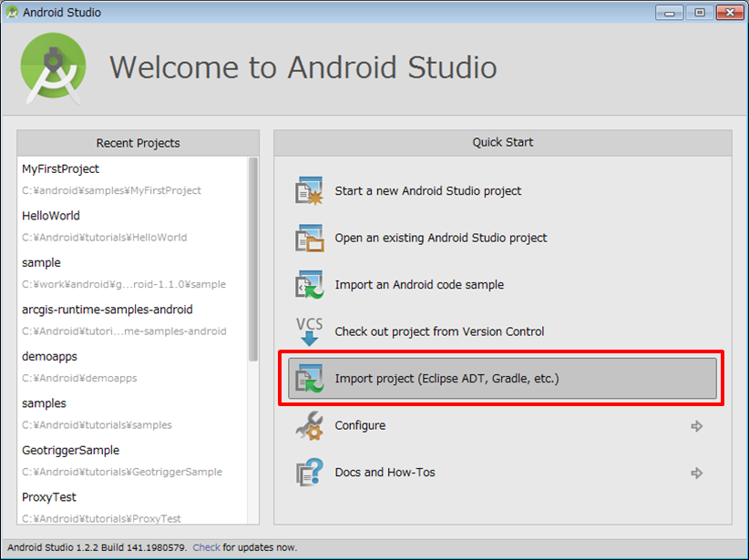Image resolution: width=749 pixels, height=560 pixels.
Task: Open the Docs and How-Tos label
Action: (x=385, y=473)
